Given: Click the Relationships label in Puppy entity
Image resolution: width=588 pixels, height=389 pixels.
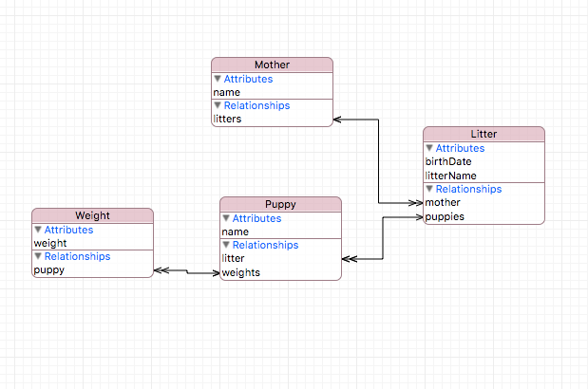Looking at the screenshot, I should click(x=265, y=245).
